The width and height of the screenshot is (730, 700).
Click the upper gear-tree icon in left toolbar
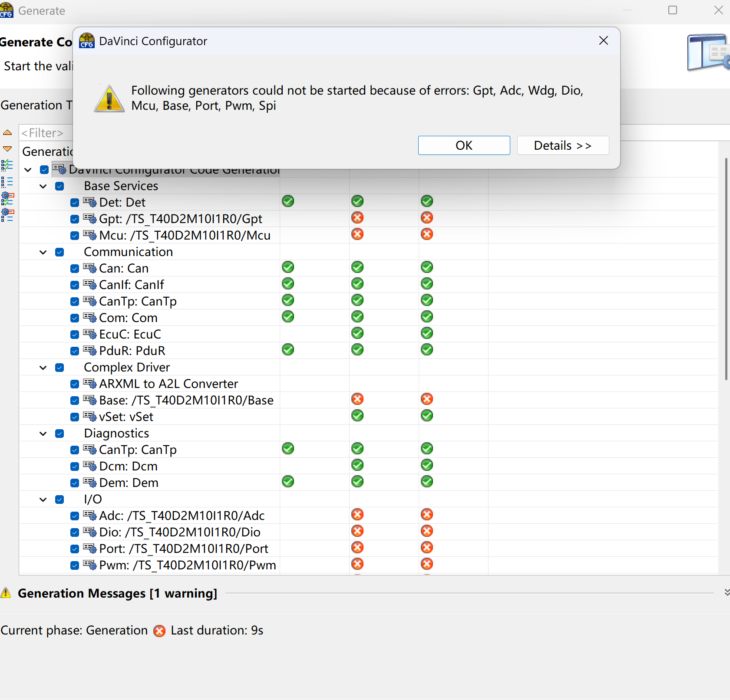pyautogui.click(x=7, y=199)
